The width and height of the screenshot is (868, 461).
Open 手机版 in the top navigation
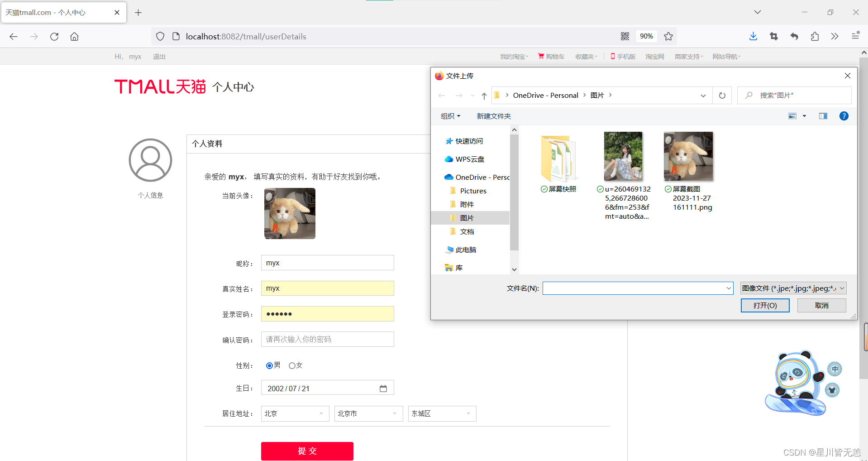click(x=623, y=57)
